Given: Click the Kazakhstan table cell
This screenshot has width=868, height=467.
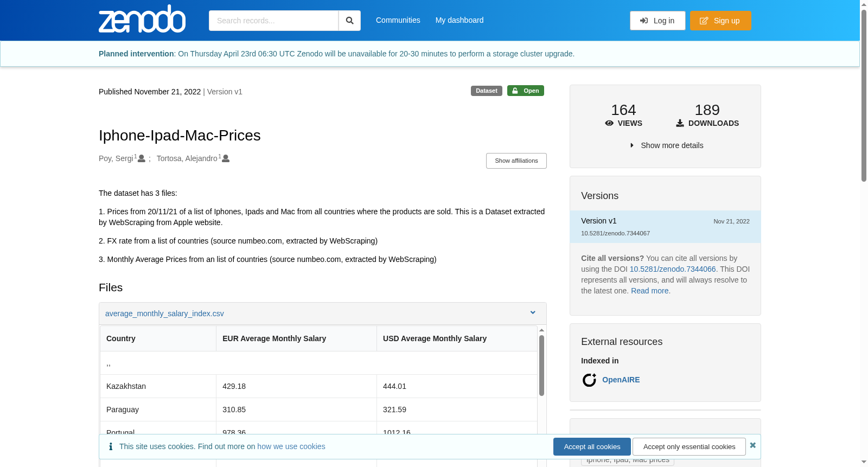Looking at the screenshot, I should click(x=158, y=386).
